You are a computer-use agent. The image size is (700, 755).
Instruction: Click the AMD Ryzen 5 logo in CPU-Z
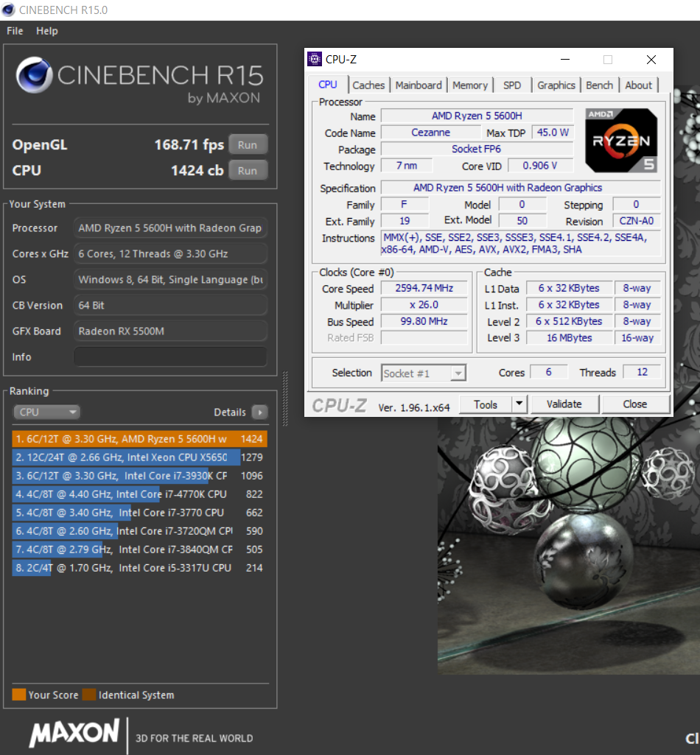[x=621, y=141]
